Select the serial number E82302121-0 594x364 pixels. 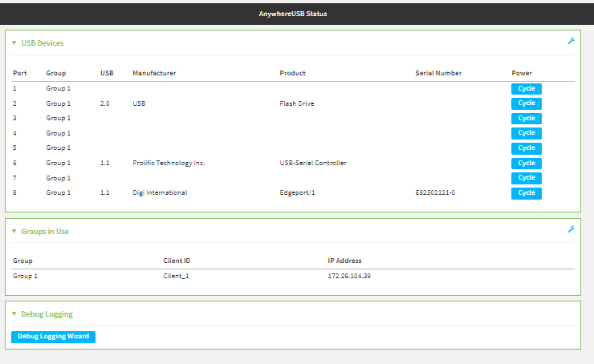click(435, 192)
